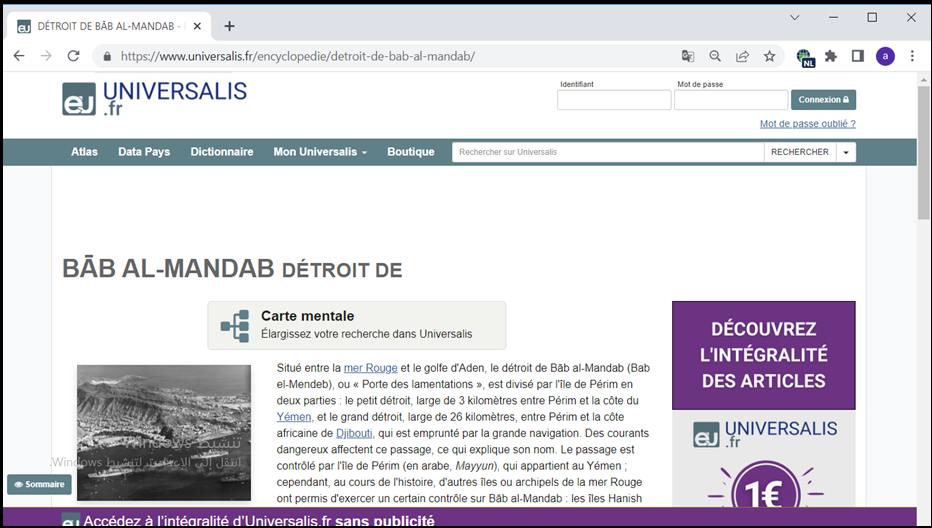Click the Sommaire button

coord(38,484)
